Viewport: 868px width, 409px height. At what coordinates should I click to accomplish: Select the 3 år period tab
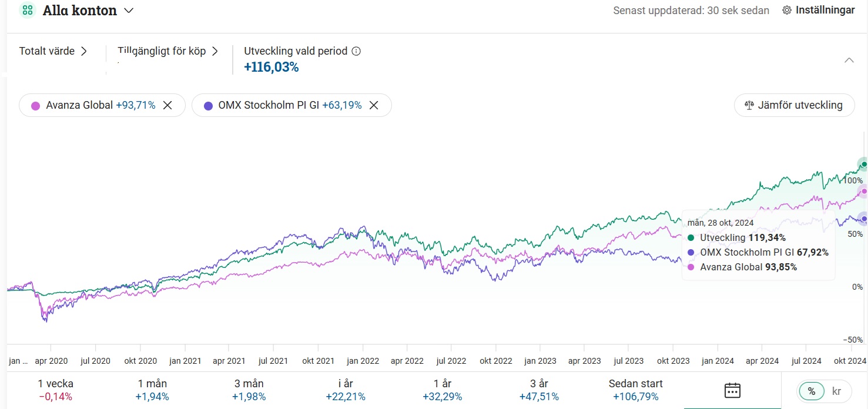point(539,390)
